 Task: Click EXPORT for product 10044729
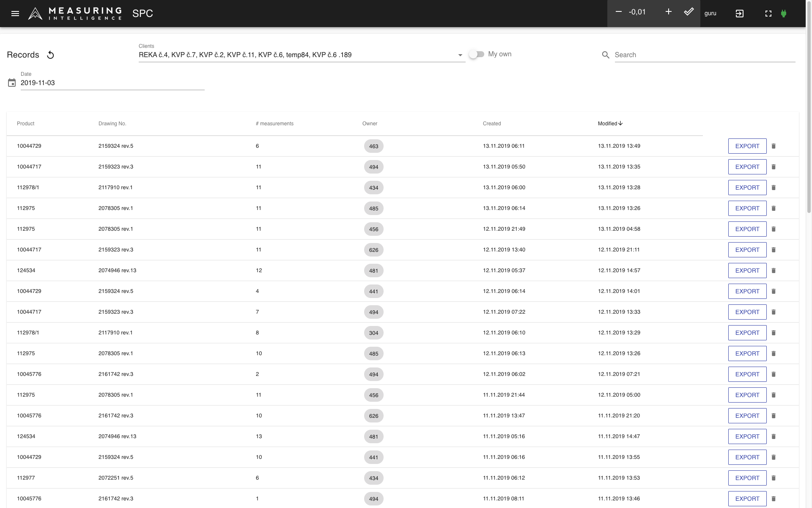(x=747, y=146)
